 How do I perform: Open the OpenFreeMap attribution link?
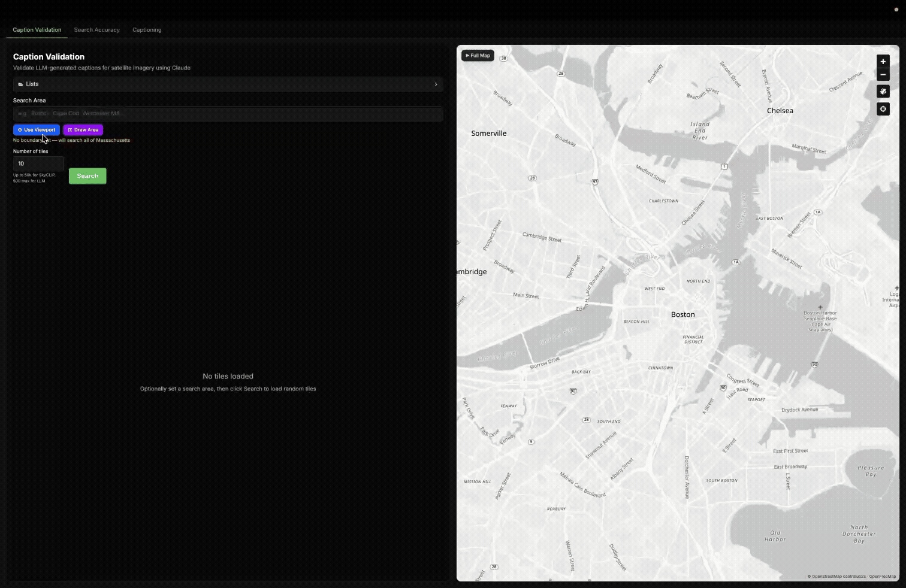[x=883, y=577]
